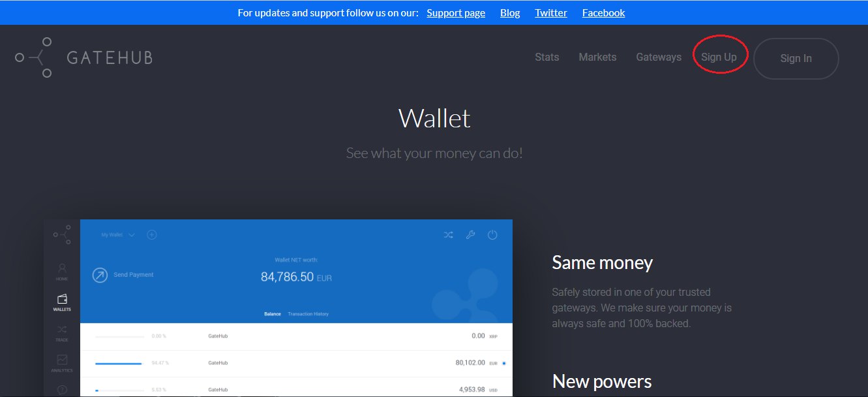Click the 5.53 % progress bar

(119, 390)
